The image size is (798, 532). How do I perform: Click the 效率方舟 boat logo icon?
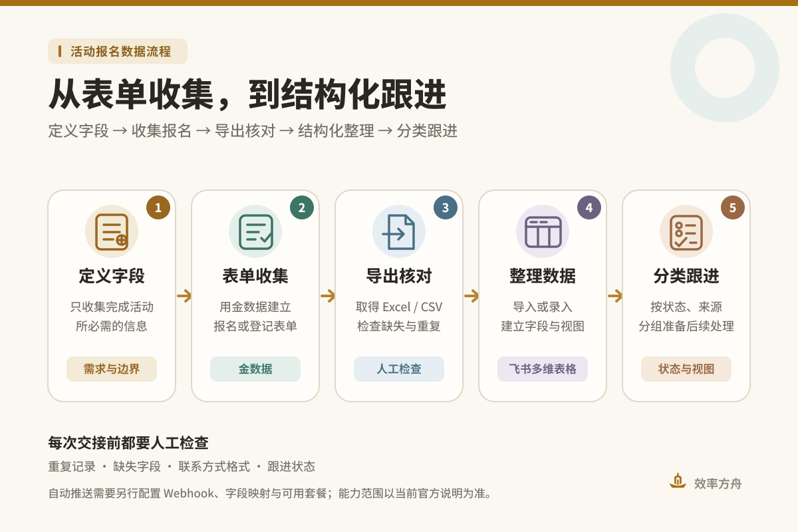(x=678, y=481)
